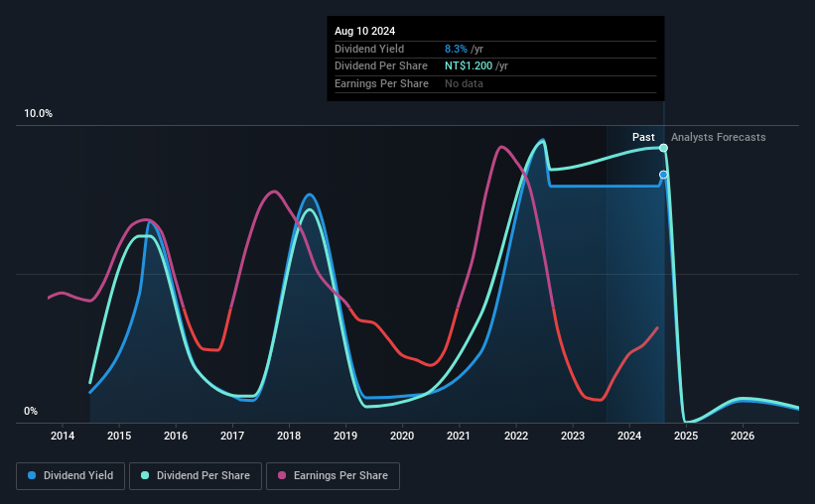Click the 2022 x-axis label

[x=516, y=436]
